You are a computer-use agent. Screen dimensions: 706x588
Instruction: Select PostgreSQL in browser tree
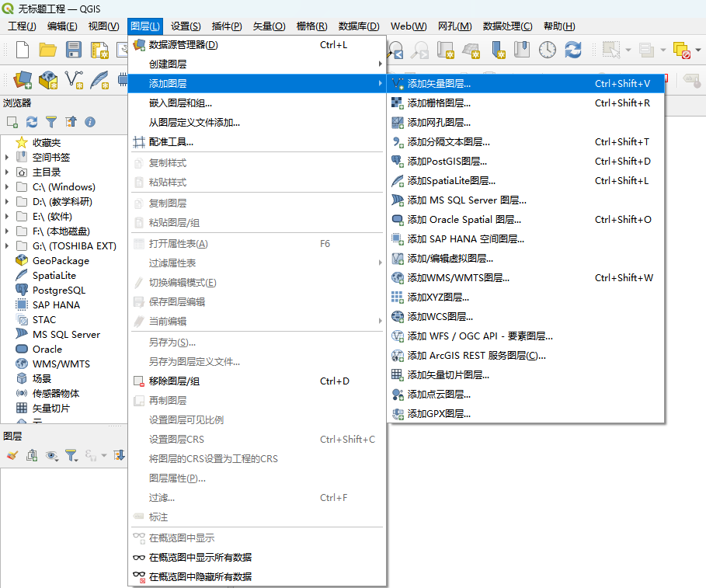point(59,291)
